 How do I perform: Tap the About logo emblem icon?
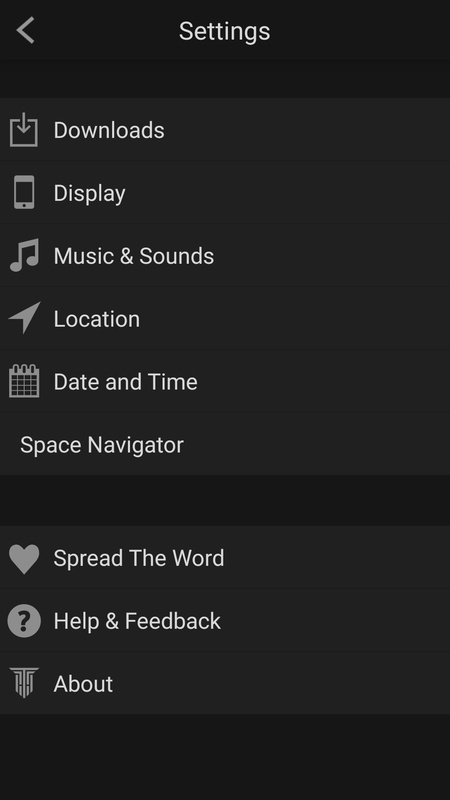pyautogui.click(x=24, y=683)
